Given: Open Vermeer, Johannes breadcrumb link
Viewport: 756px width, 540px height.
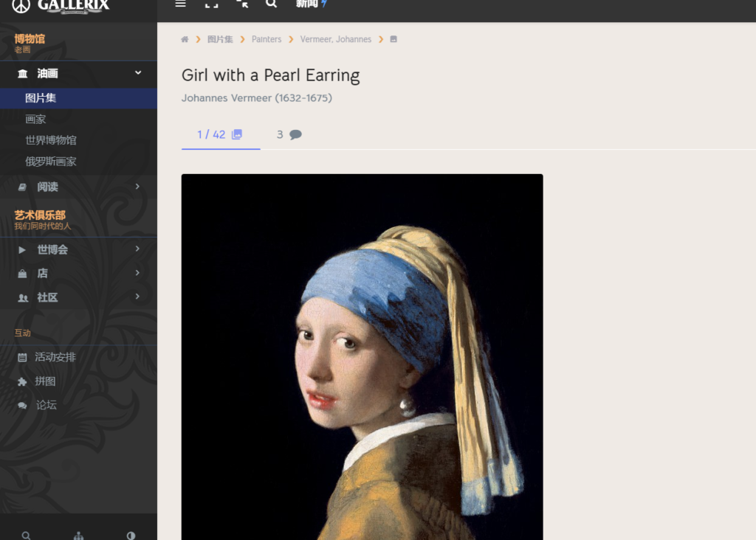Looking at the screenshot, I should 336,40.
